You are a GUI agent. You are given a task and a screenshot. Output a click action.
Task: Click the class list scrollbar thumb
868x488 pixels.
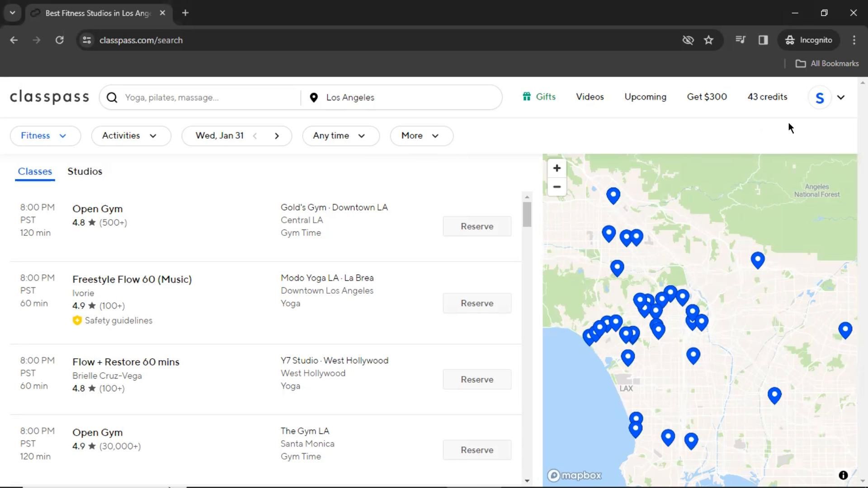[527, 214]
